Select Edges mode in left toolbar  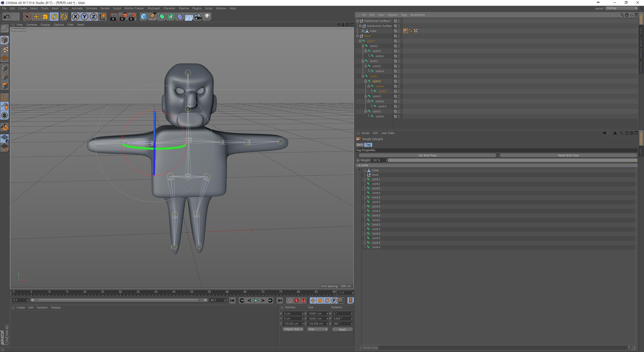[5, 77]
